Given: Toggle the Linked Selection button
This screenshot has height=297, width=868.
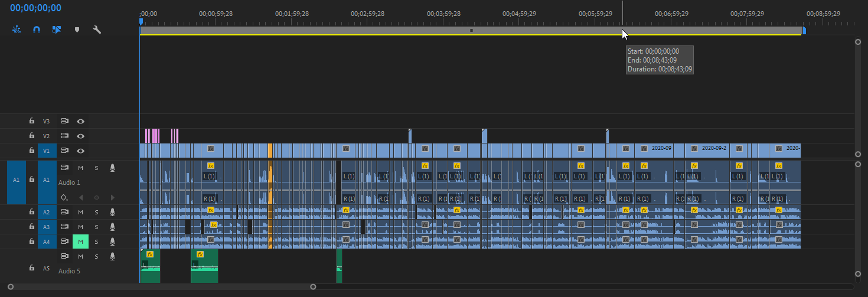Looking at the screenshot, I should (57, 29).
